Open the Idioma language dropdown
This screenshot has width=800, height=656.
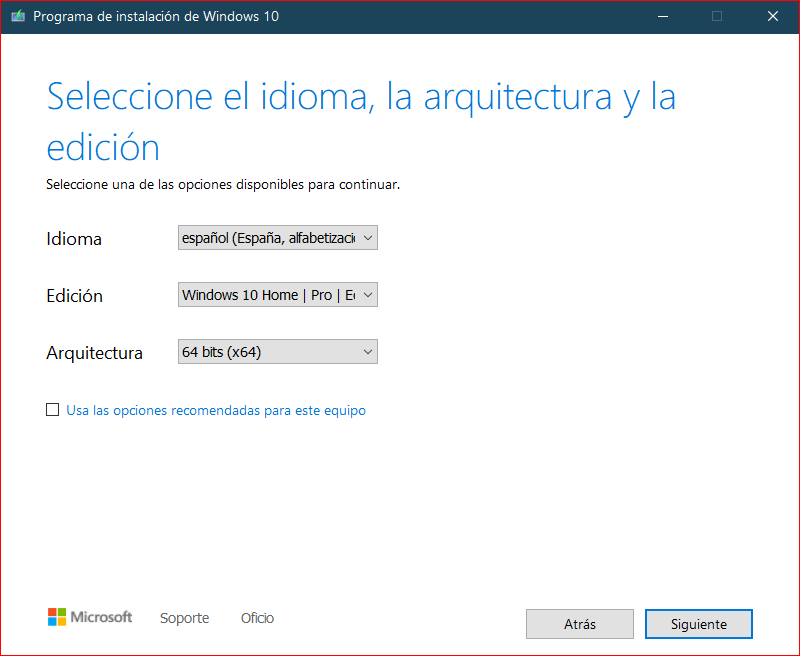click(278, 238)
